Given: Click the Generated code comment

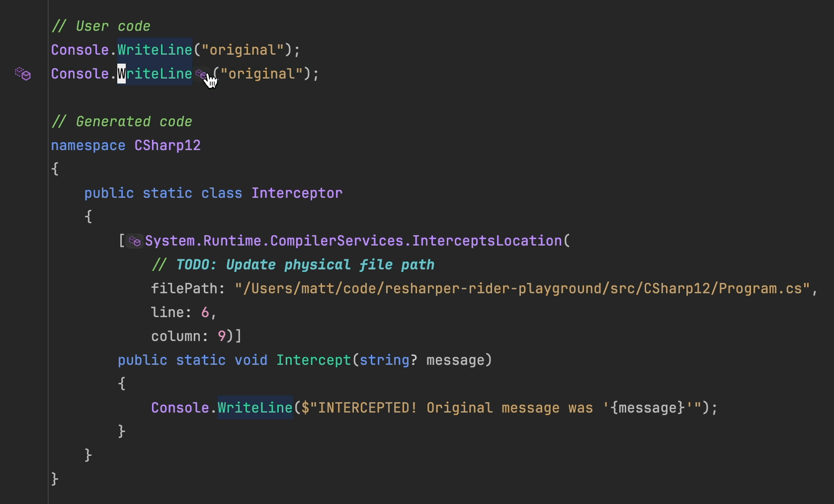Looking at the screenshot, I should (x=122, y=121).
